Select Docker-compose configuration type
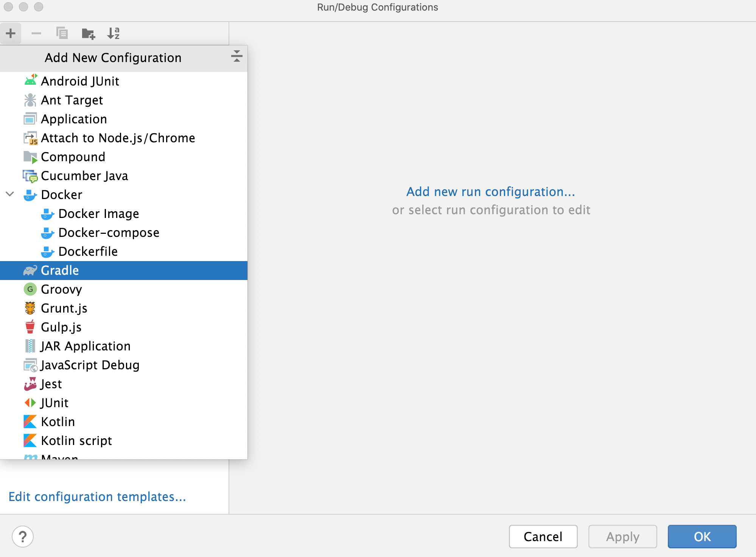 109,232
